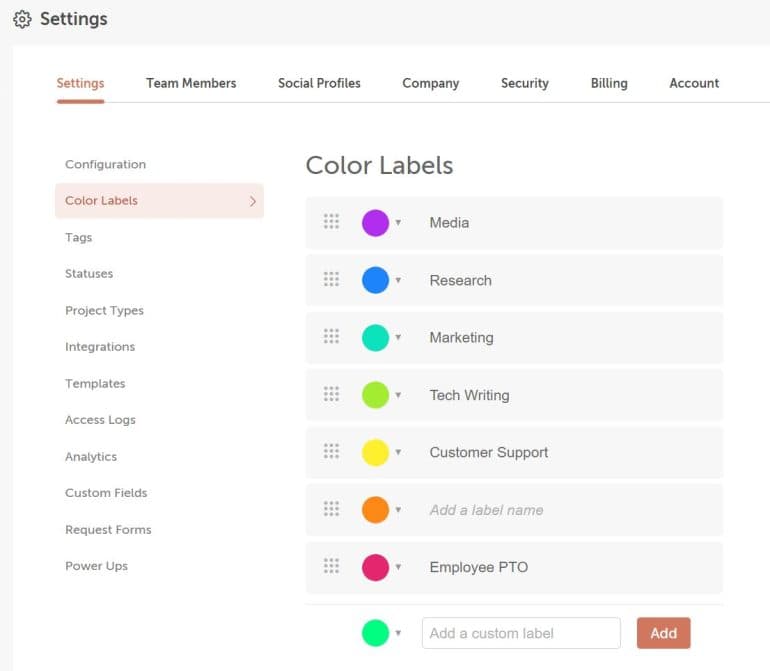Click the teal Marketing color circle
770x671 pixels.
click(x=375, y=337)
